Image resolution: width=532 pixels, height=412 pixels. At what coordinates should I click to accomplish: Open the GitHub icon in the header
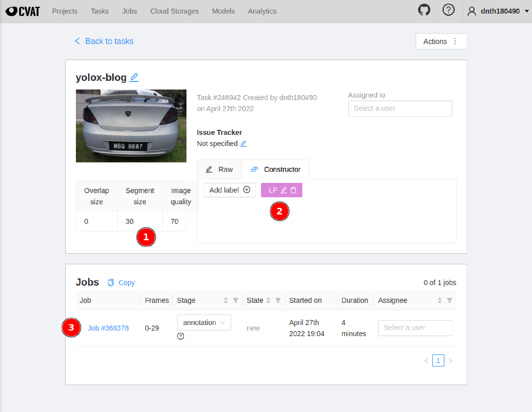[424, 10]
